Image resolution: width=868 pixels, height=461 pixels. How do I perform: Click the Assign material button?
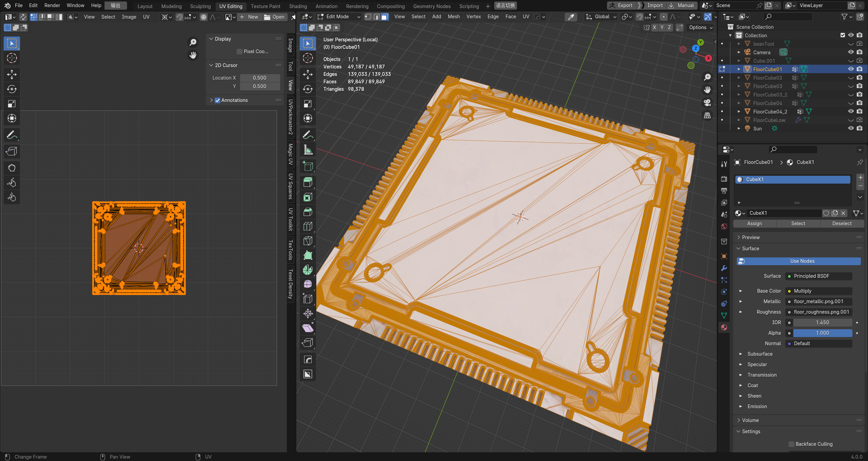pyautogui.click(x=754, y=224)
